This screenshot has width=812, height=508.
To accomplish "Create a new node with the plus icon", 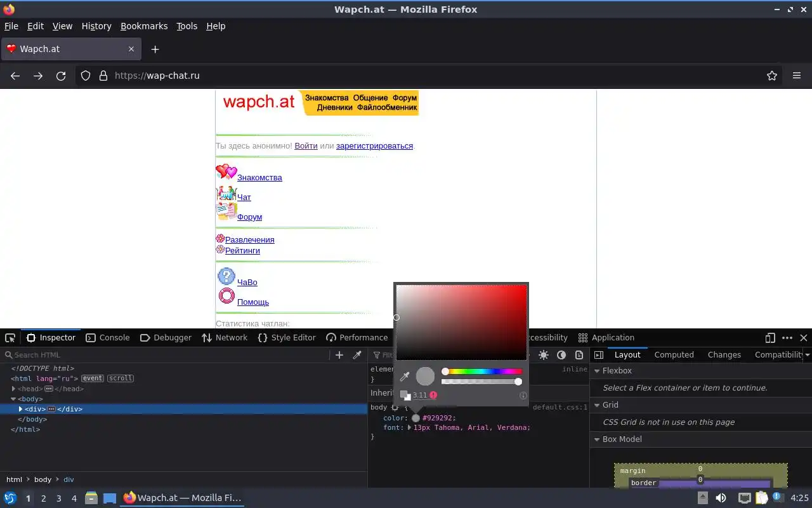I will [339, 355].
